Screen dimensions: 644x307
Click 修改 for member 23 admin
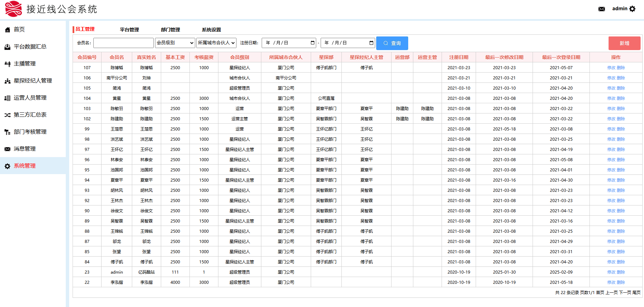611,272
